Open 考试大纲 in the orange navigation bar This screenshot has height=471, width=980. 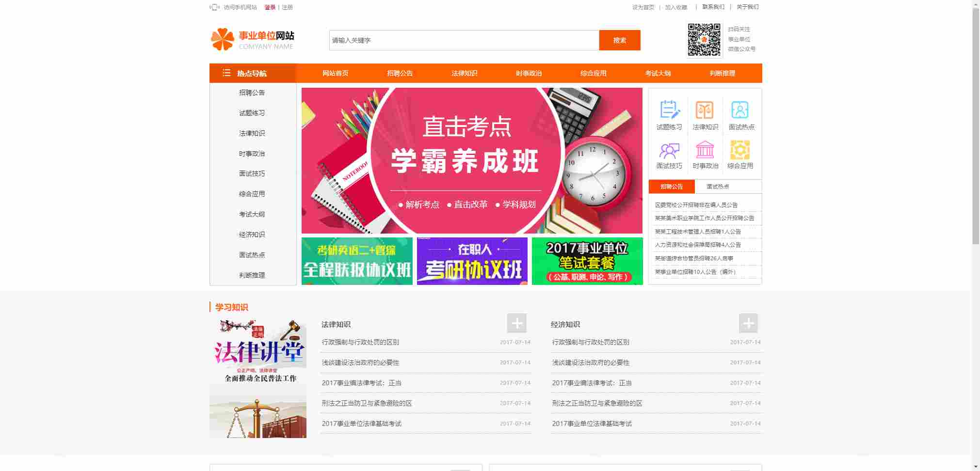tap(658, 73)
